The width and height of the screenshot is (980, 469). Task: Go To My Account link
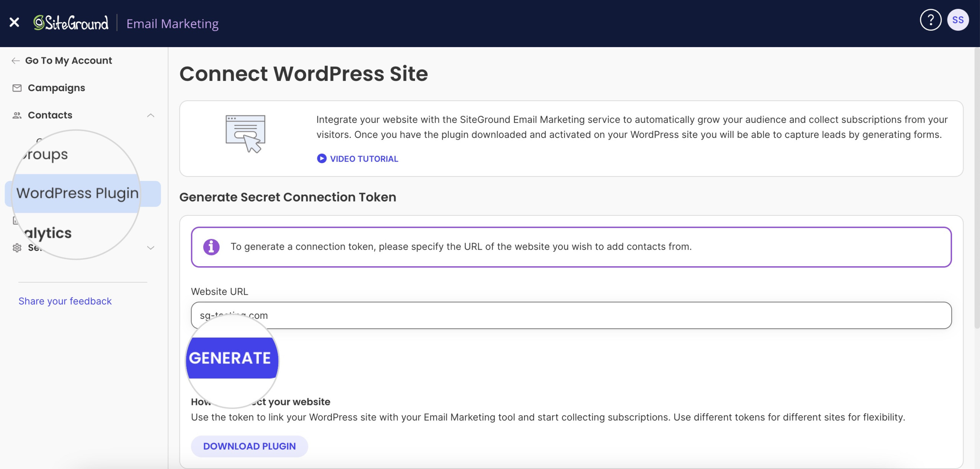click(69, 61)
